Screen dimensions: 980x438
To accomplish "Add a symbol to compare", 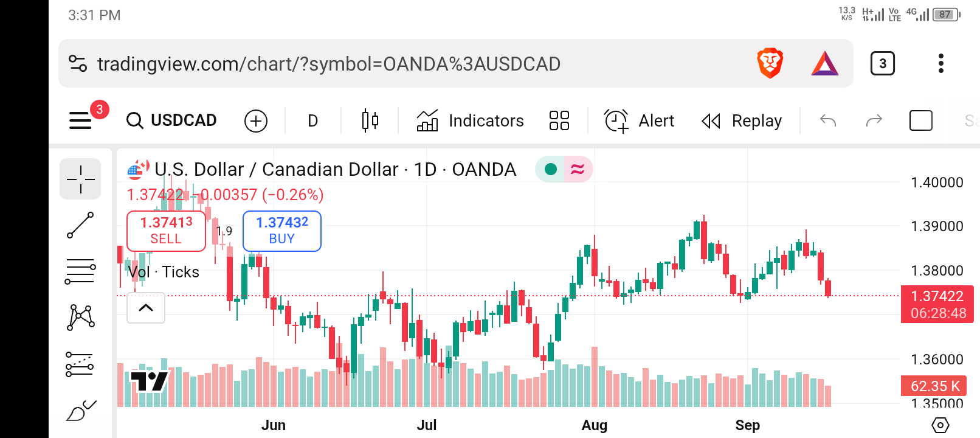I will tap(256, 121).
